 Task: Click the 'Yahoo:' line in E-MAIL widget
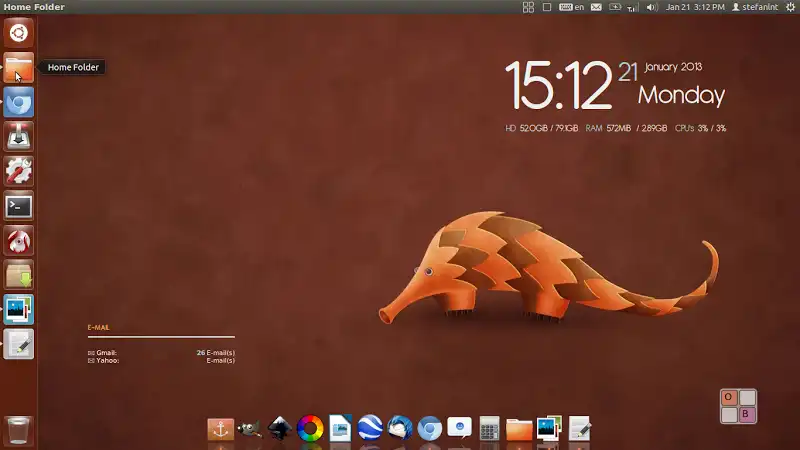click(x=161, y=360)
